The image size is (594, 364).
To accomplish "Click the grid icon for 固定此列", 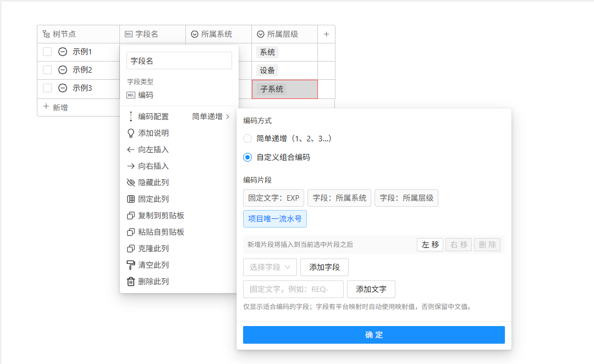I will [131, 199].
